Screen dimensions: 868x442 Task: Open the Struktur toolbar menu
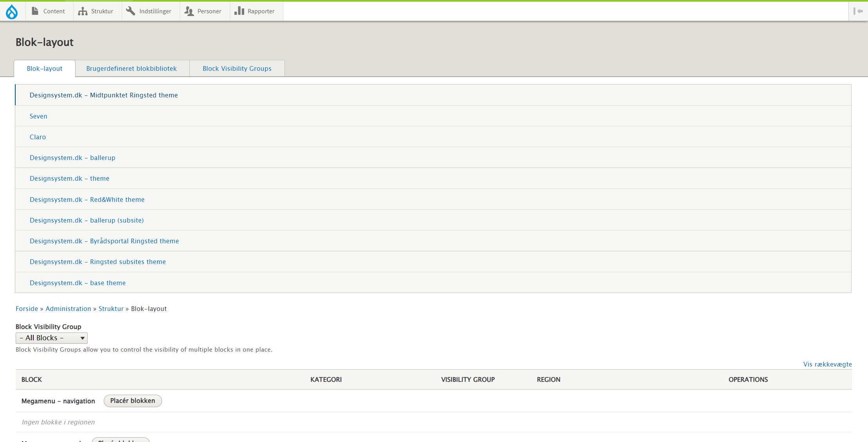click(96, 11)
